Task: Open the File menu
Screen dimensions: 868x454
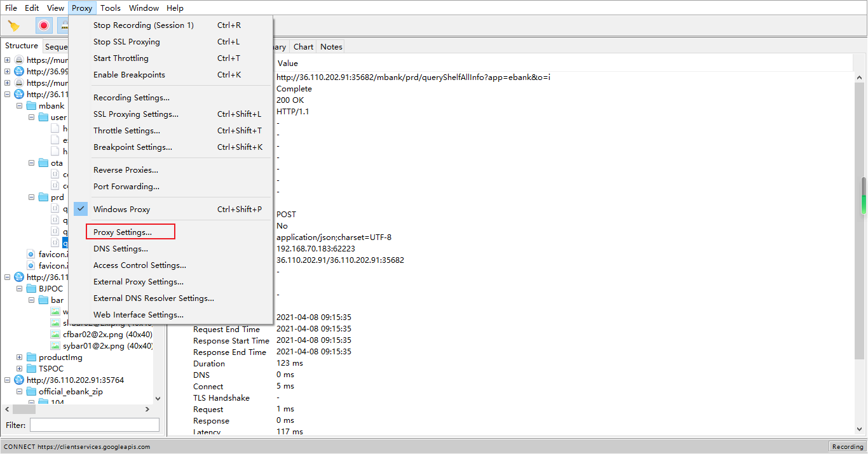Action: click(x=11, y=8)
